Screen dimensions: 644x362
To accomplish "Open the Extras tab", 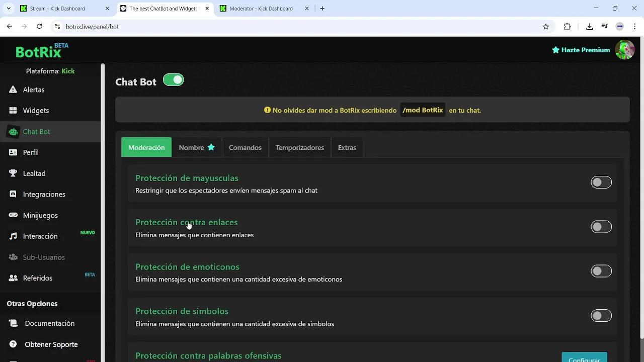I will [347, 147].
